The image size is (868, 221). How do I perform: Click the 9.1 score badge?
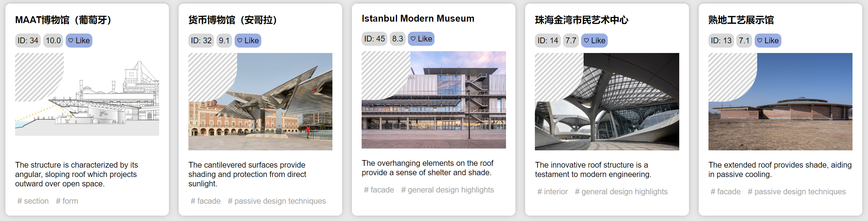click(x=224, y=41)
